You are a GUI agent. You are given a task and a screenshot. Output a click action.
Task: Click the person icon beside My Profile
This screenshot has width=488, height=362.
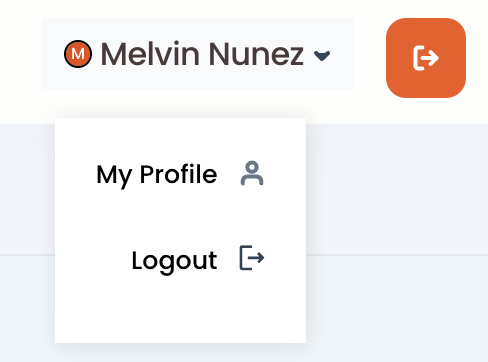click(x=252, y=173)
